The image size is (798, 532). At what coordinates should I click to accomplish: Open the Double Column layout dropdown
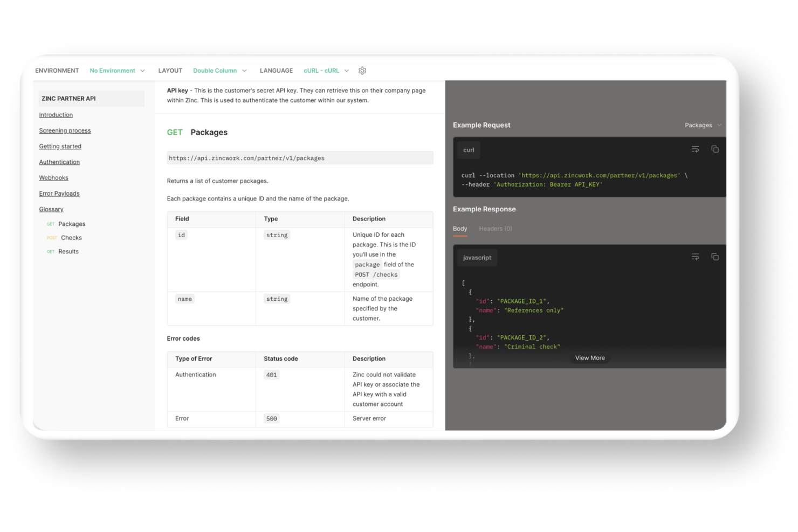click(x=220, y=71)
